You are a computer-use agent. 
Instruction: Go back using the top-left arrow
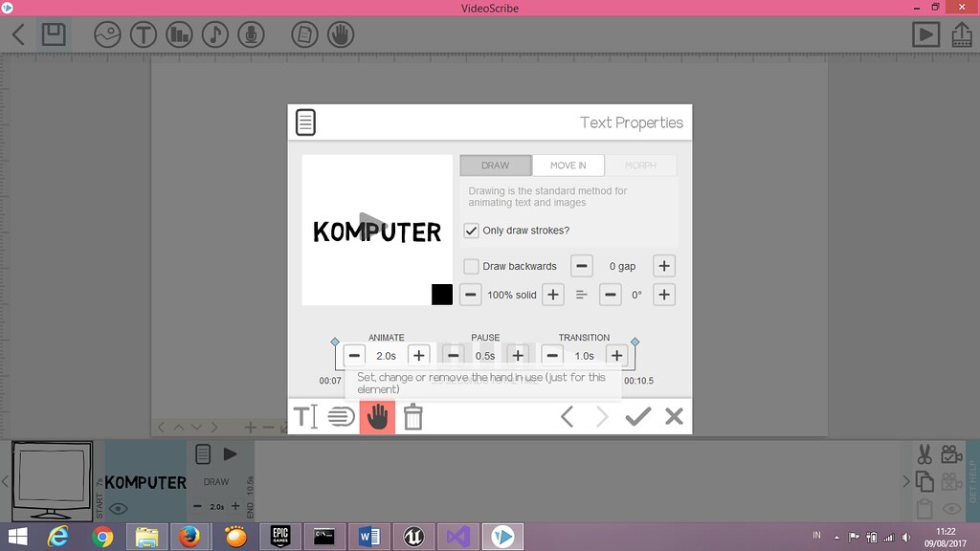[x=19, y=34]
